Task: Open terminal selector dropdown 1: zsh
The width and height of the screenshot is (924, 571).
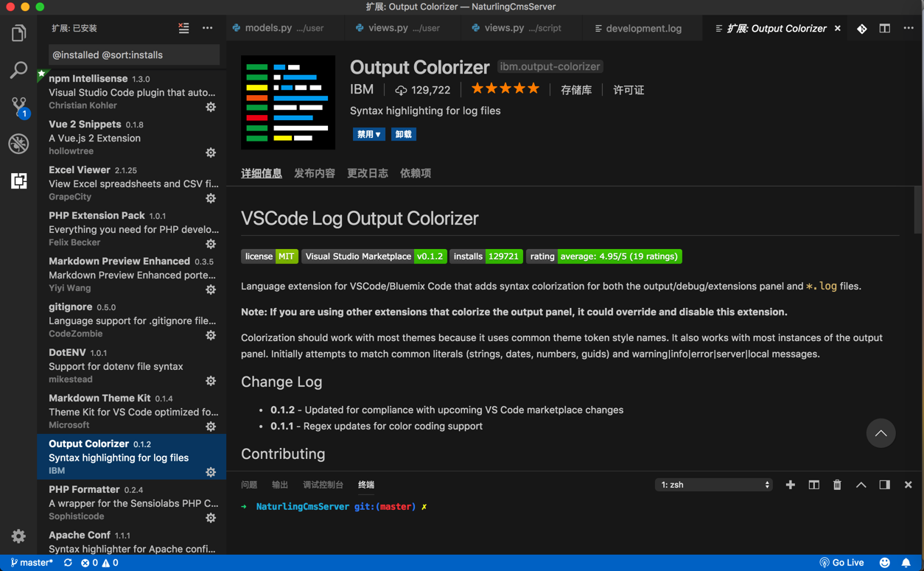Action: pyautogui.click(x=713, y=485)
